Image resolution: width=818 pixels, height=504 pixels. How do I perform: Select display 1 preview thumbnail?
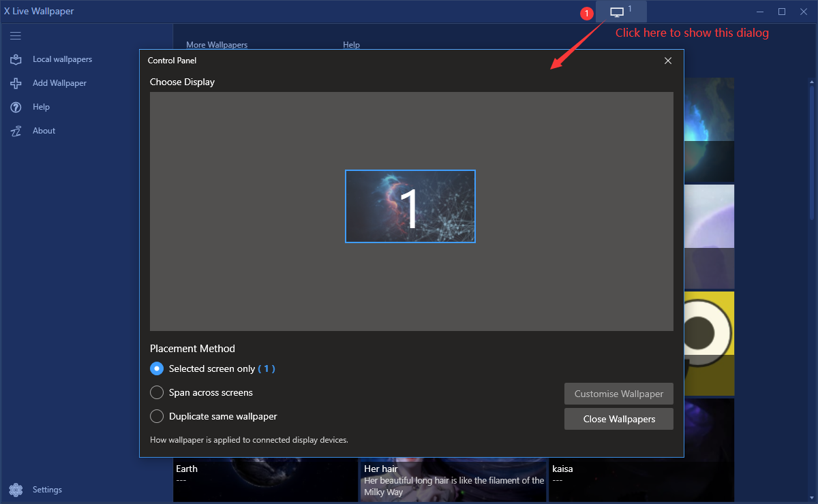(x=410, y=206)
